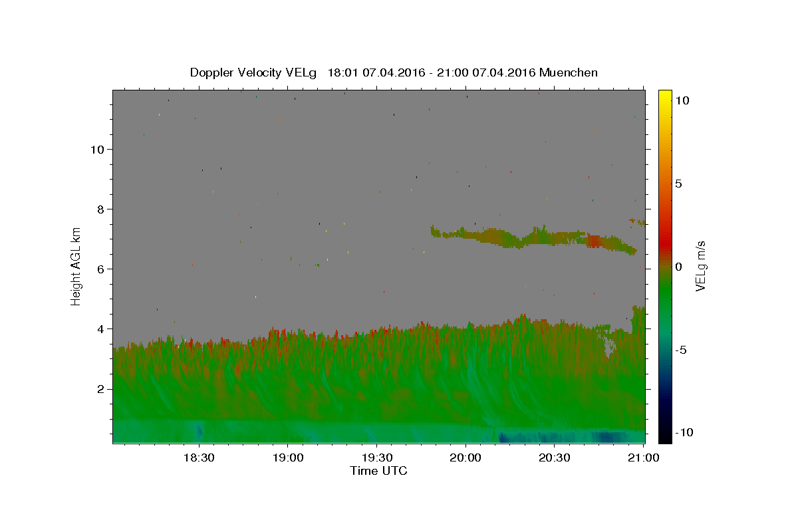The height and width of the screenshot is (532, 798).
Task: Click the '18:30' time axis label
Action: (198, 458)
